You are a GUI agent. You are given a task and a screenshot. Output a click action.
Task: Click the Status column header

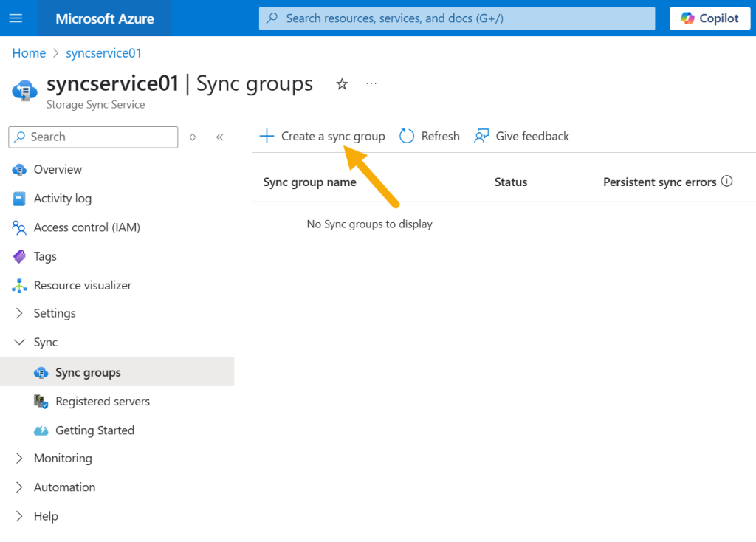(511, 182)
